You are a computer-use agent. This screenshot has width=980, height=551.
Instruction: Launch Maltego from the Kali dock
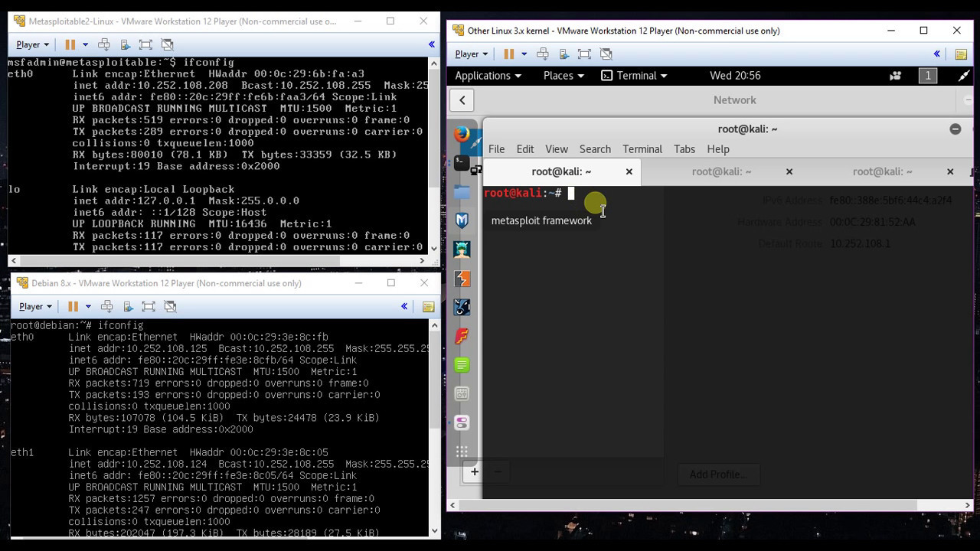click(462, 307)
